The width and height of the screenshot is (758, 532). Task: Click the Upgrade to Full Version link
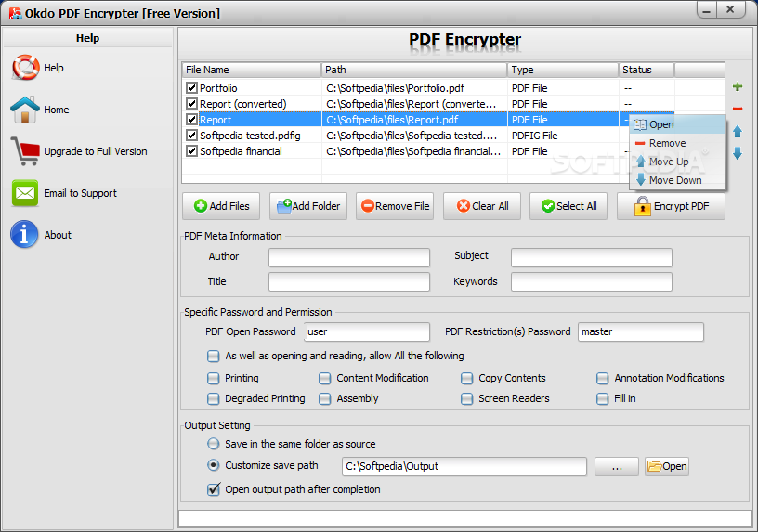point(96,151)
